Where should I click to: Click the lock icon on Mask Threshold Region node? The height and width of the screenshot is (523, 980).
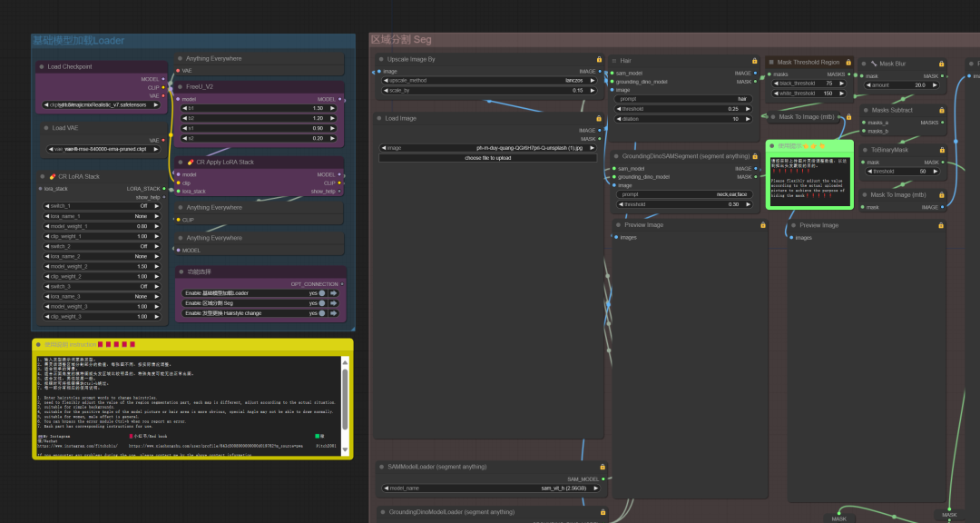(848, 62)
